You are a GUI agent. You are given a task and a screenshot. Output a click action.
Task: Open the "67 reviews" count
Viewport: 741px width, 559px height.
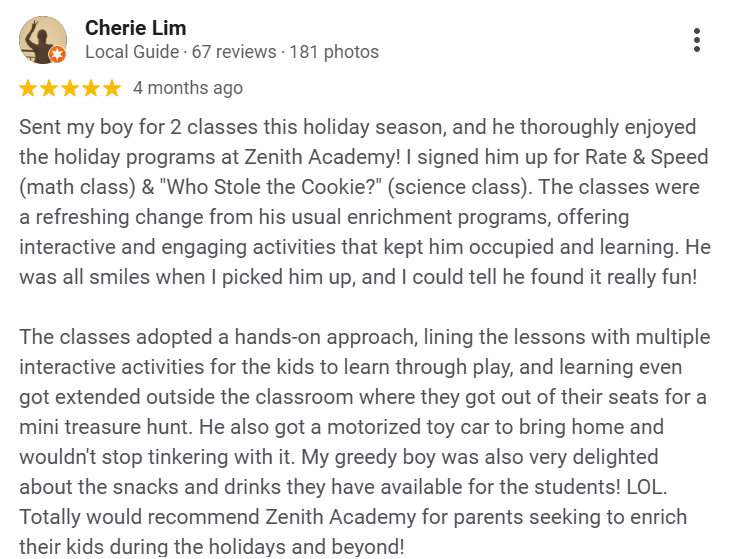pos(234,52)
